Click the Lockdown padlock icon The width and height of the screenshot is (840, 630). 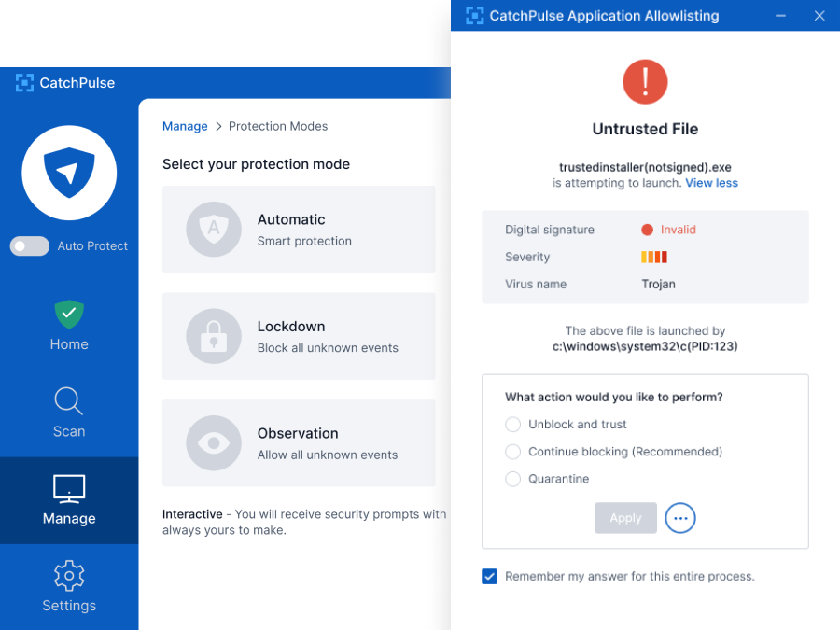click(214, 336)
